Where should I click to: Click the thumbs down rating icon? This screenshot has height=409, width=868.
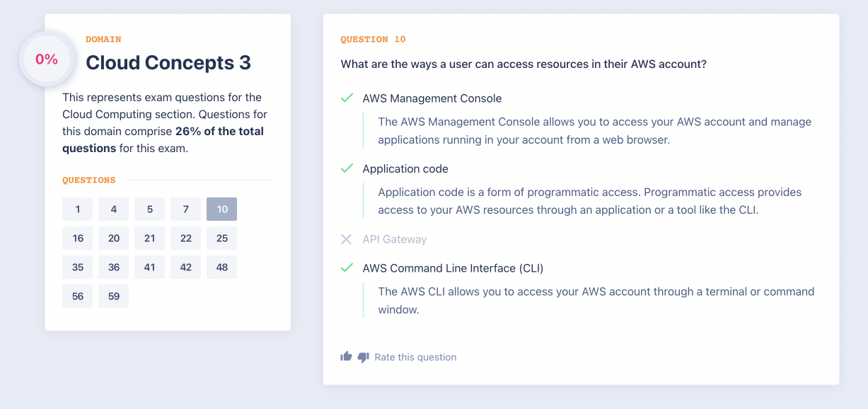coord(364,357)
